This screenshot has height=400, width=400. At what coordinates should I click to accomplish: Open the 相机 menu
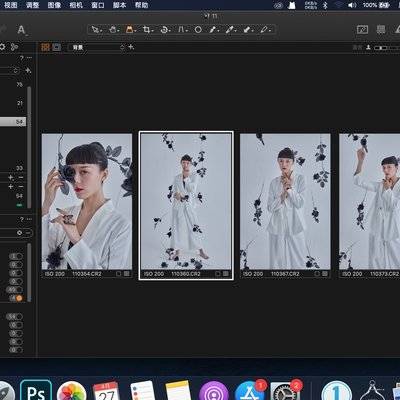point(76,5)
